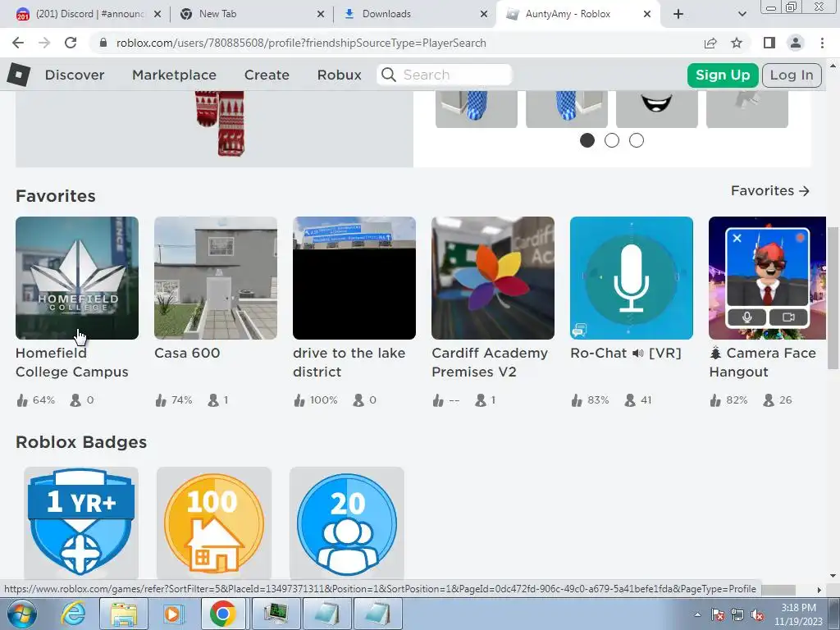Open Discover in Roblox navigation
Screen dimensions: 840x630
75,75
